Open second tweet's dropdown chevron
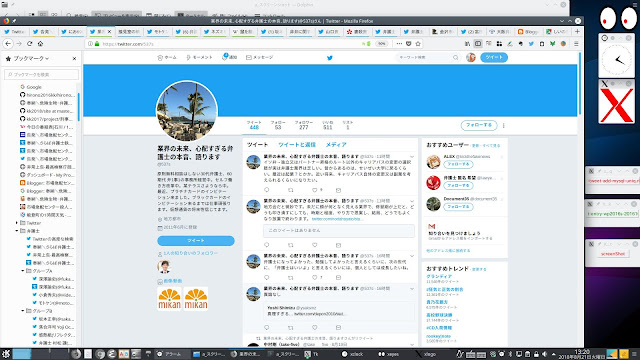The height and width of the screenshot is (360, 640). coord(412,201)
